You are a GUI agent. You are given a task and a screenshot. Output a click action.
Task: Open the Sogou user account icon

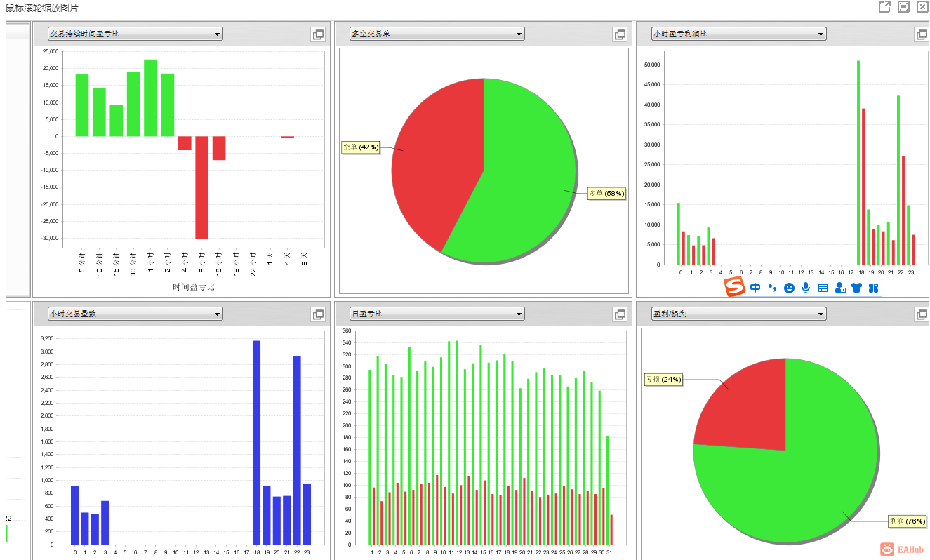(x=840, y=288)
